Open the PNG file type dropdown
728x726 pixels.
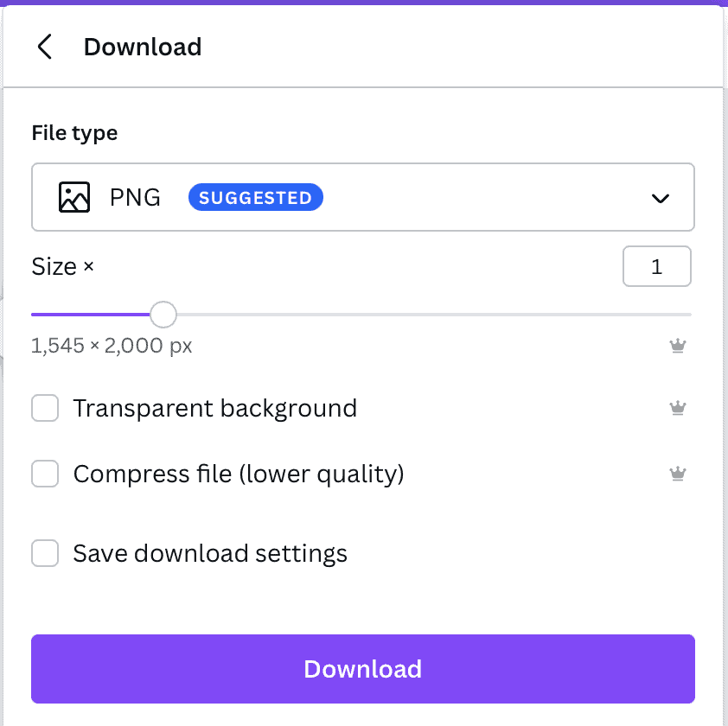click(363, 197)
